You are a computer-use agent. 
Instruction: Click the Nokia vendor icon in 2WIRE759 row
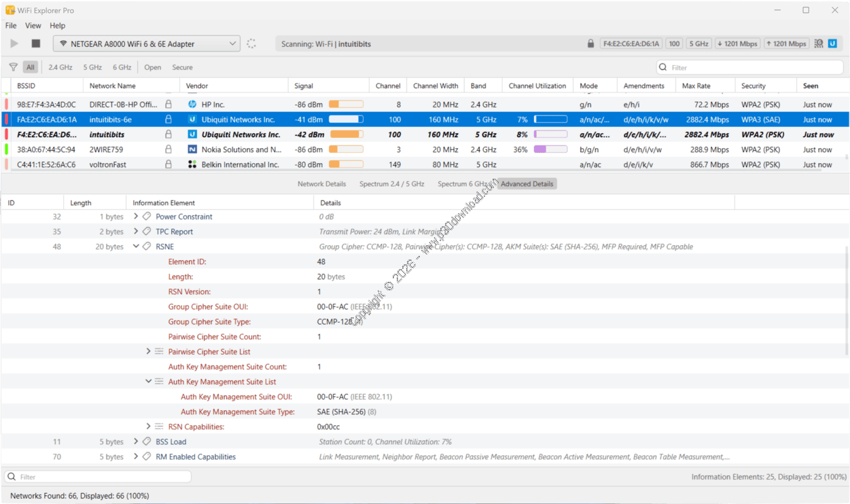pos(192,149)
